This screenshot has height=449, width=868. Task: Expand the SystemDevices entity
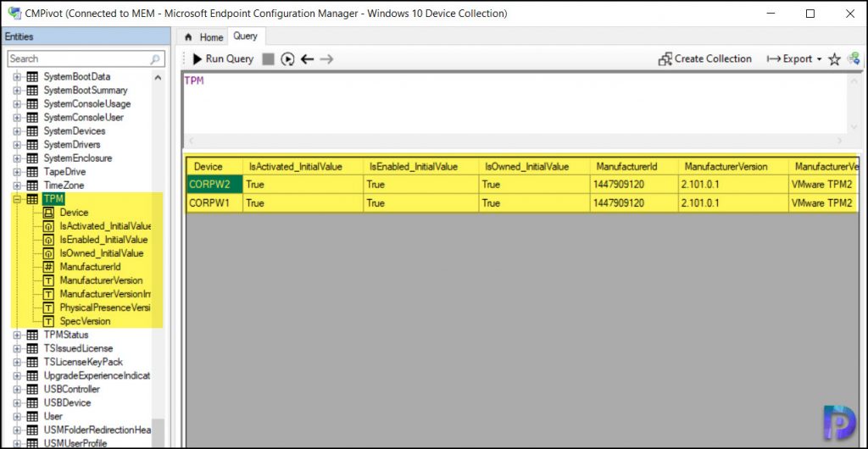click(17, 131)
